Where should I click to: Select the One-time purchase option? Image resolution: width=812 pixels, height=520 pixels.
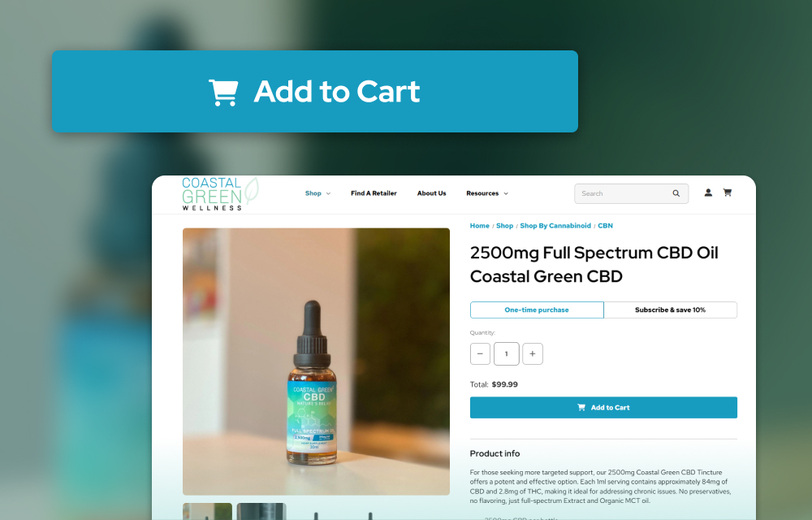point(537,310)
